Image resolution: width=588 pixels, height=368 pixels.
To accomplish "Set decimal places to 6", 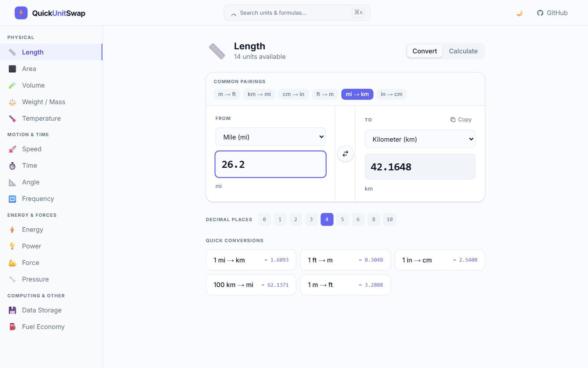I will (358, 219).
